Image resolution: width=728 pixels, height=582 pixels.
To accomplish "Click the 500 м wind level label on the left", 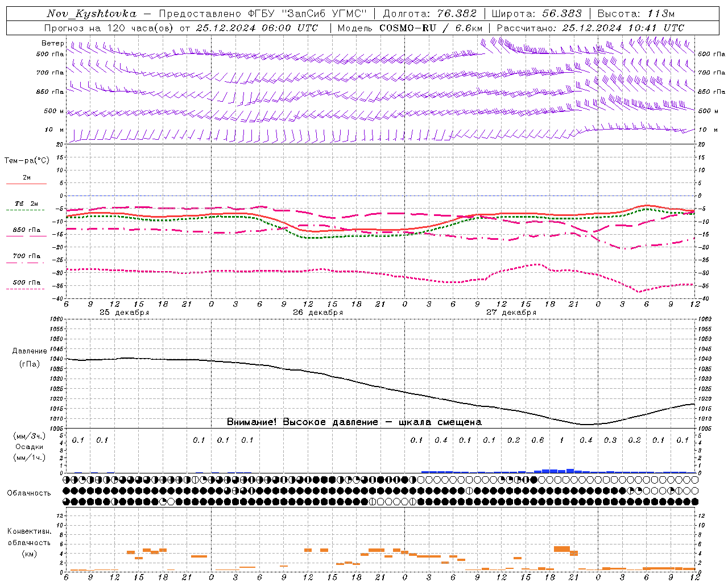I will (55, 111).
